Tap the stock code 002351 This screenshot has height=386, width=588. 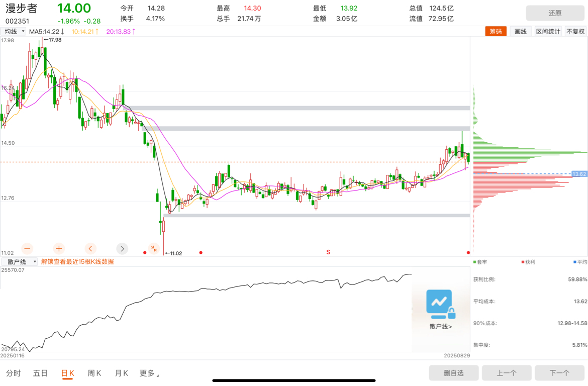17,22
